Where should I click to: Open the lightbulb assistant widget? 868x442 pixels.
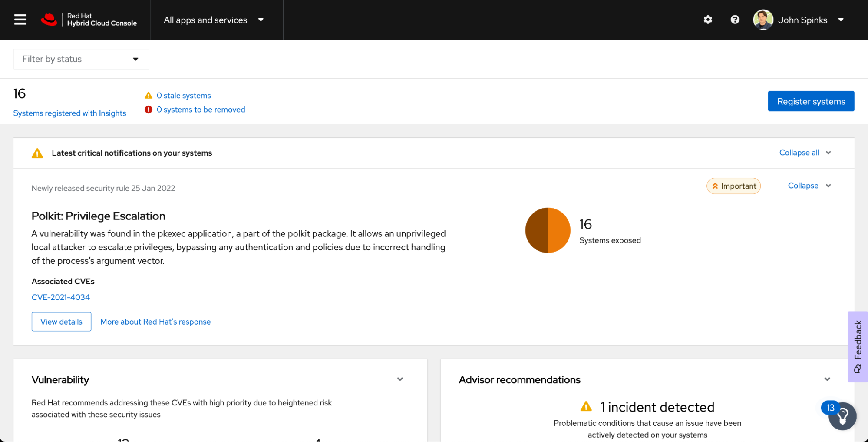coord(842,416)
